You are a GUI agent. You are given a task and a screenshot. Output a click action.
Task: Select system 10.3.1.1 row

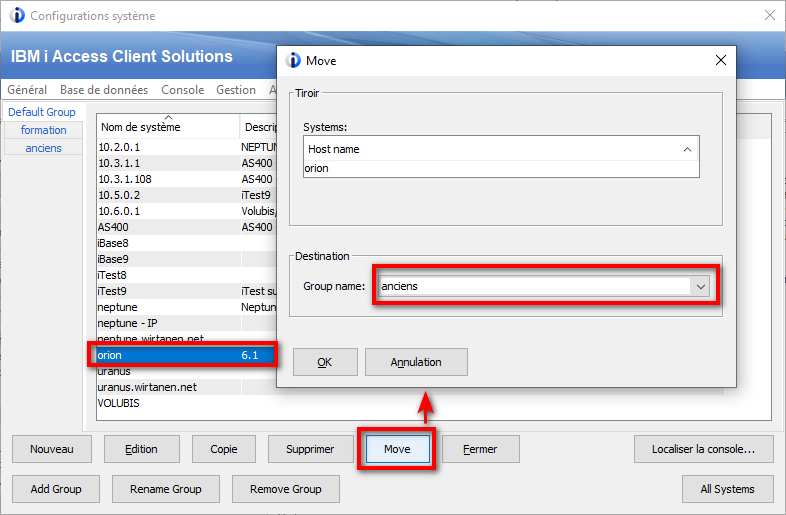[186, 163]
